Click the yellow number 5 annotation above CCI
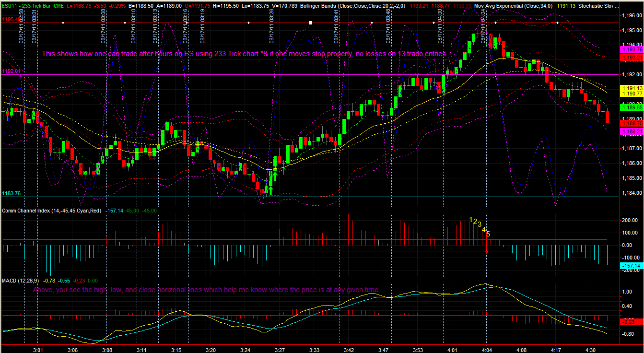The height and width of the screenshot is (353, 644). coord(488,234)
